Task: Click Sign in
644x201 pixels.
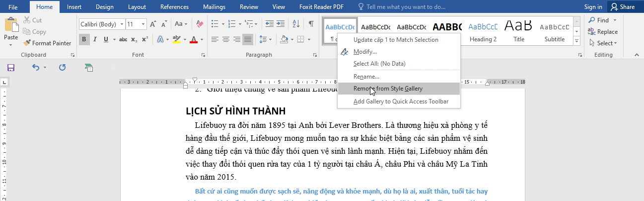Action: [593, 7]
